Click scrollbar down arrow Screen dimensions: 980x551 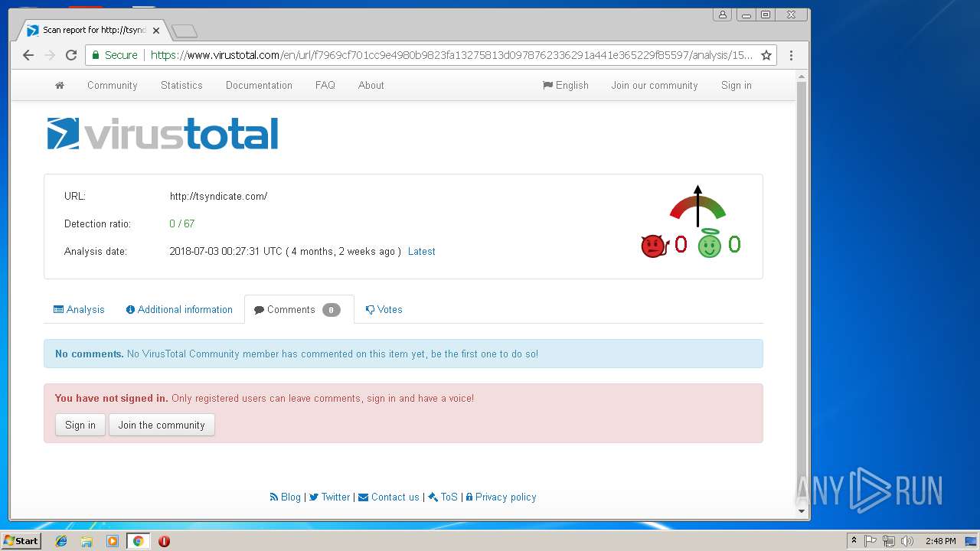click(802, 511)
